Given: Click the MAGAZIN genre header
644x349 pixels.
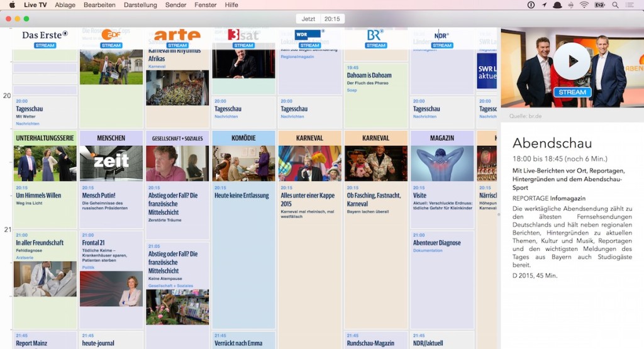Looking at the screenshot, I should click(x=442, y=138).
